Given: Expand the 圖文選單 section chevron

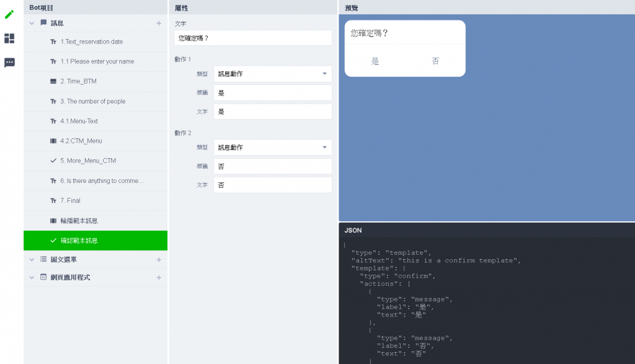Looking at the screenshot, I should 32,260.
